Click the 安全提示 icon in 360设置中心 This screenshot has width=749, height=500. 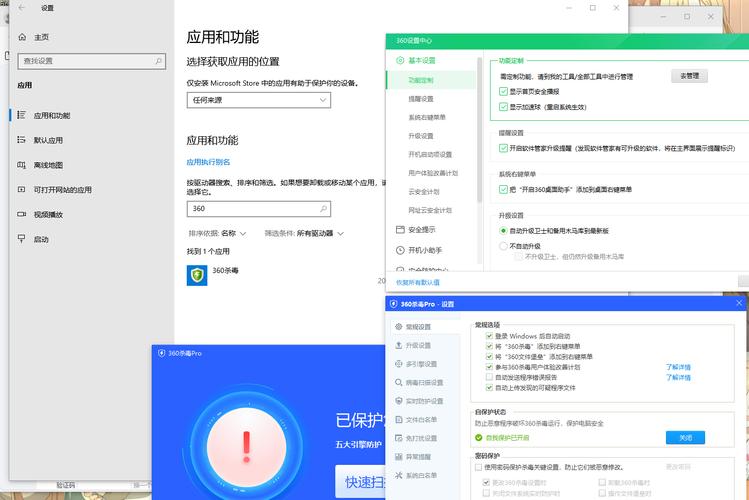pyautogui.click(x=400, y=230)
